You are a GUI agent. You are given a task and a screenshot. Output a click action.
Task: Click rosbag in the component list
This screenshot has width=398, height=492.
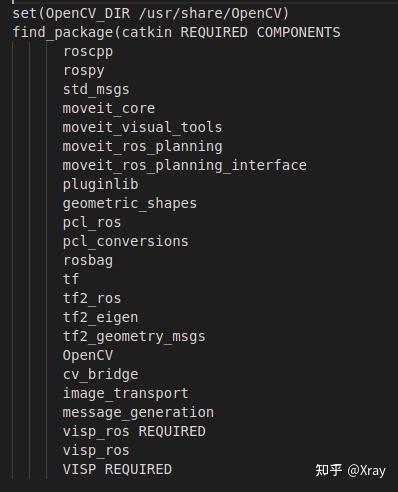[x=88, y=261]
